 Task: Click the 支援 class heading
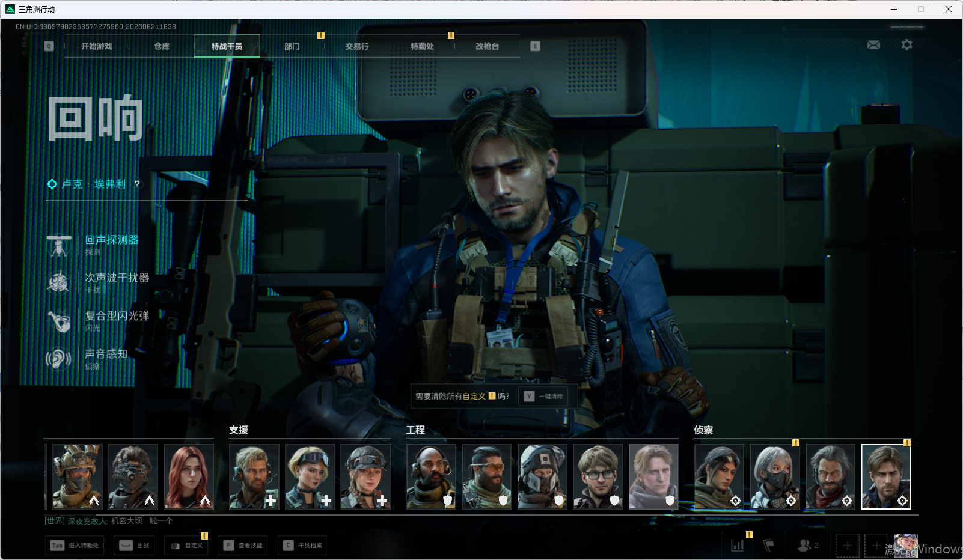[x=239, y=430]
